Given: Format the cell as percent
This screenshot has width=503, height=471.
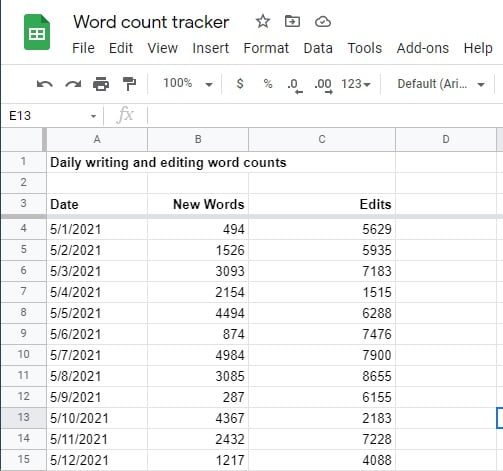Looking at the screenshot, I should pyautogui.click(x=268, y=83).
